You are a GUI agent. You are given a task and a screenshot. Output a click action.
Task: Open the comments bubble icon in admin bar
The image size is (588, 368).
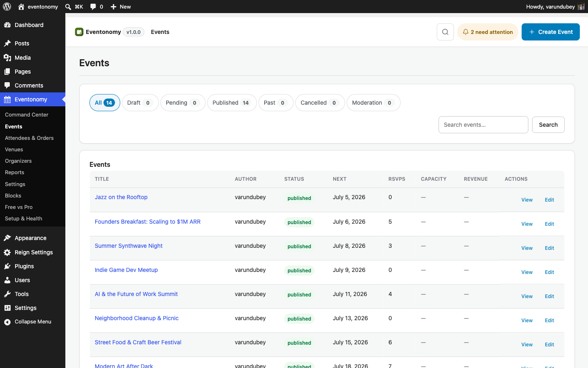(93, 7)
